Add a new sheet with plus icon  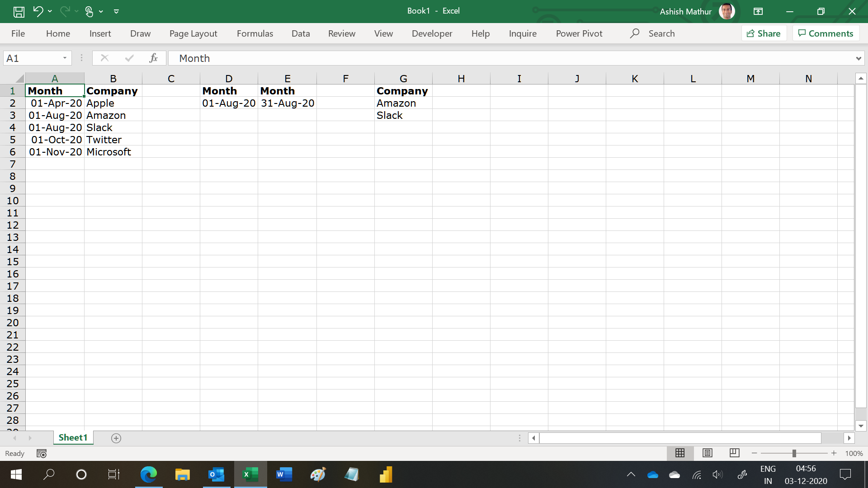coord(116,438)
